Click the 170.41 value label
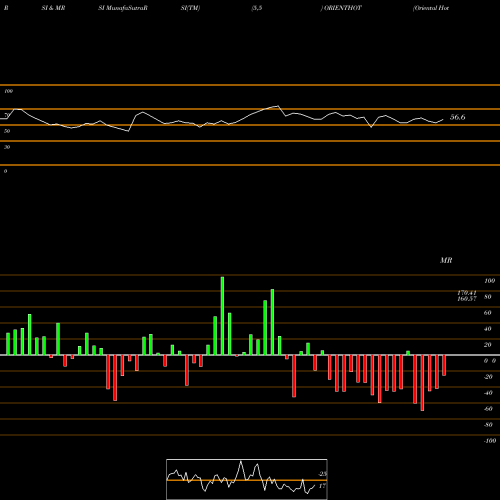The height and width of the screenshot is (500, 500). (x=467, y=293)
